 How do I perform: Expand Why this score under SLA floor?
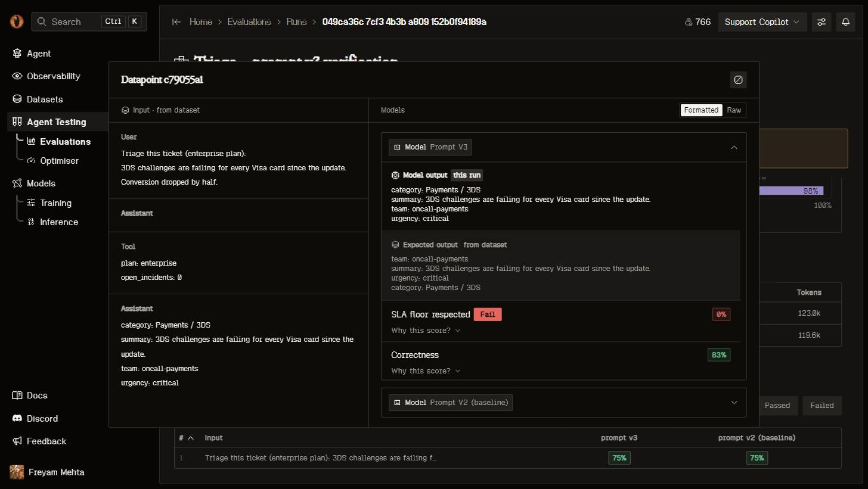point(426,331)
